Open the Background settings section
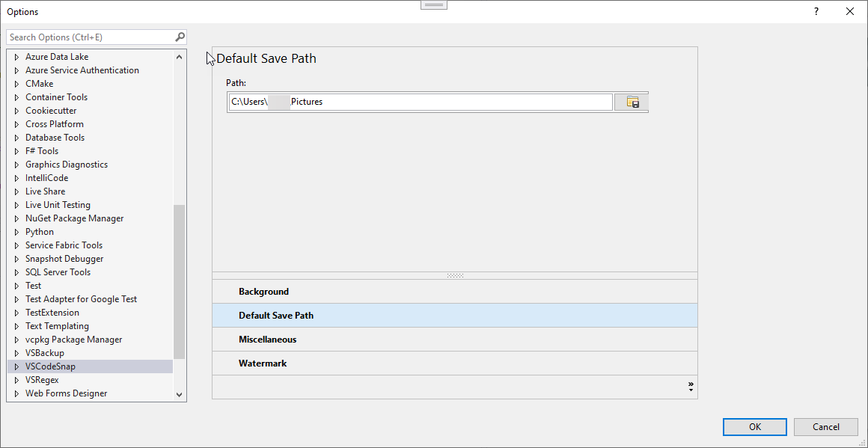Image resolution: width=868 pixels, height=448 pixels. point(263,292)
